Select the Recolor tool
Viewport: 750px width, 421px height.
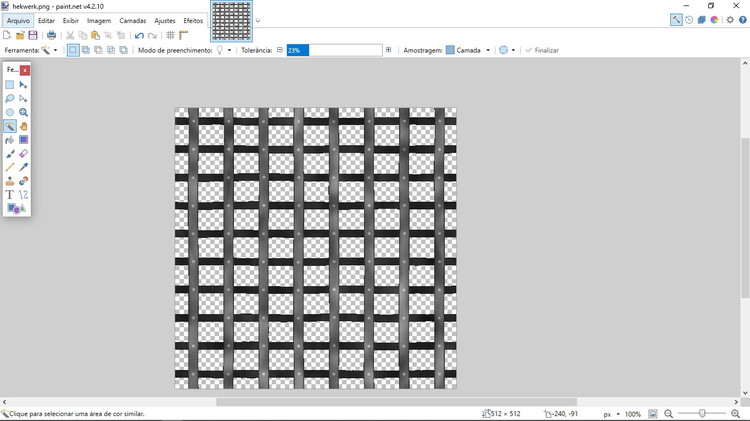point(23,181)
